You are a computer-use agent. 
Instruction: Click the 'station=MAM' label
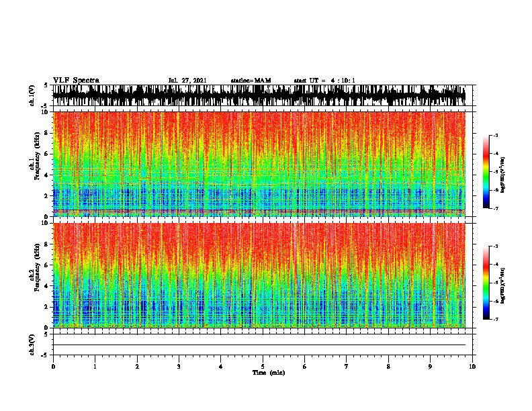tap(251, 81)
